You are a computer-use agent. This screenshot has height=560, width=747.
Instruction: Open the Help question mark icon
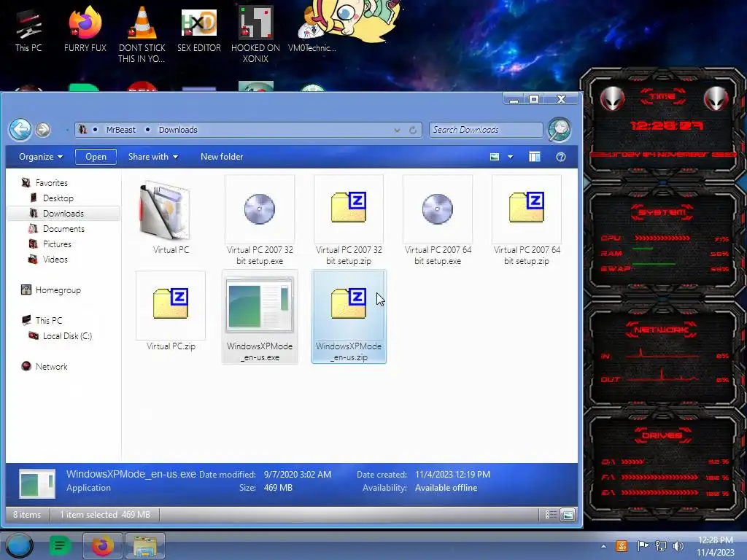pyautogui.click(x=561, y=157)
